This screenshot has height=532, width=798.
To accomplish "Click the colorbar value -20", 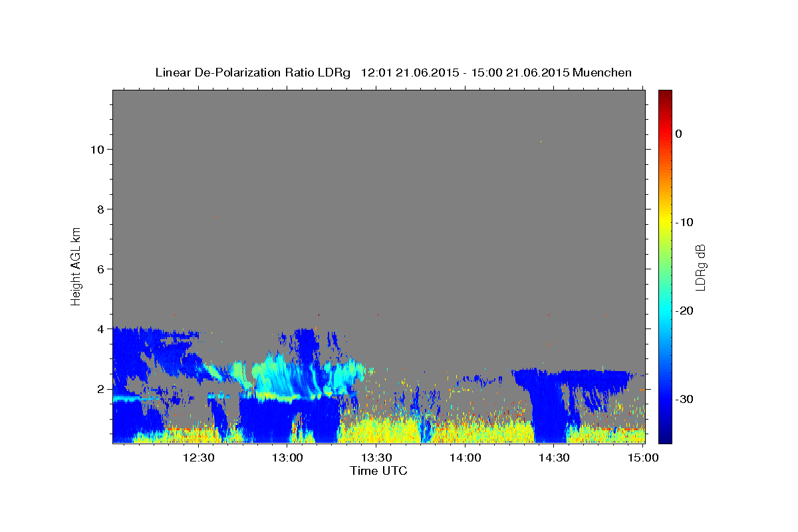I will point(685,311).
